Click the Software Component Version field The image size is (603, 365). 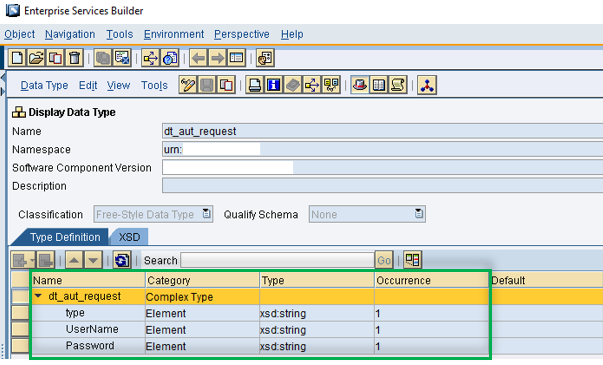[383, 168]
